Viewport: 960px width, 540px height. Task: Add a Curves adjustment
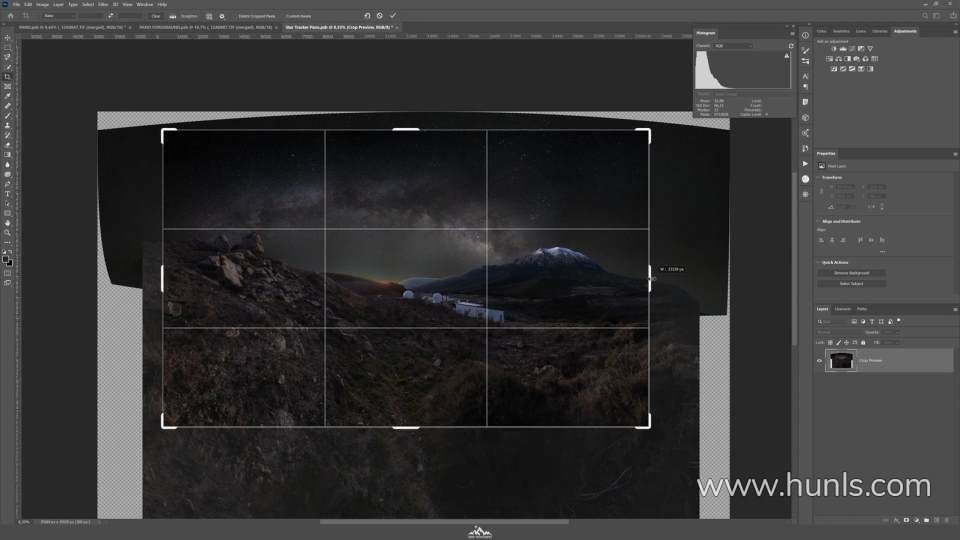pyautogui.click(x=852, y=49)
